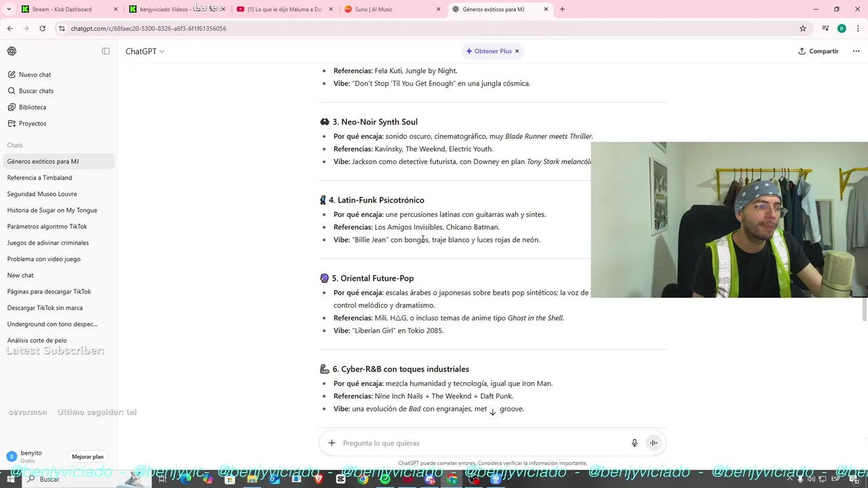The image size is (868, 488).
Task: Collapse the sidebar with the panel icon
Action: point(106,51)
